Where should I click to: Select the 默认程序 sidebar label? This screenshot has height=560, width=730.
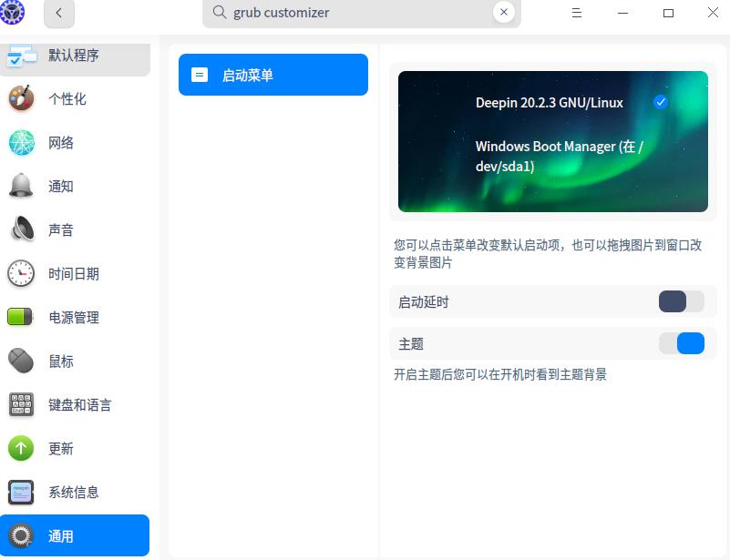tap(74, 56)
